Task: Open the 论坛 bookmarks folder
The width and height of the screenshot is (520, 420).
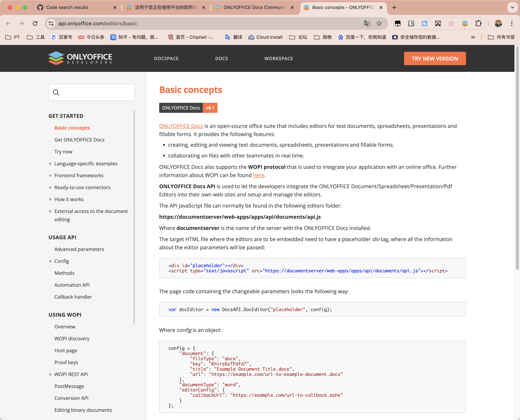Action: coord(298,37)
